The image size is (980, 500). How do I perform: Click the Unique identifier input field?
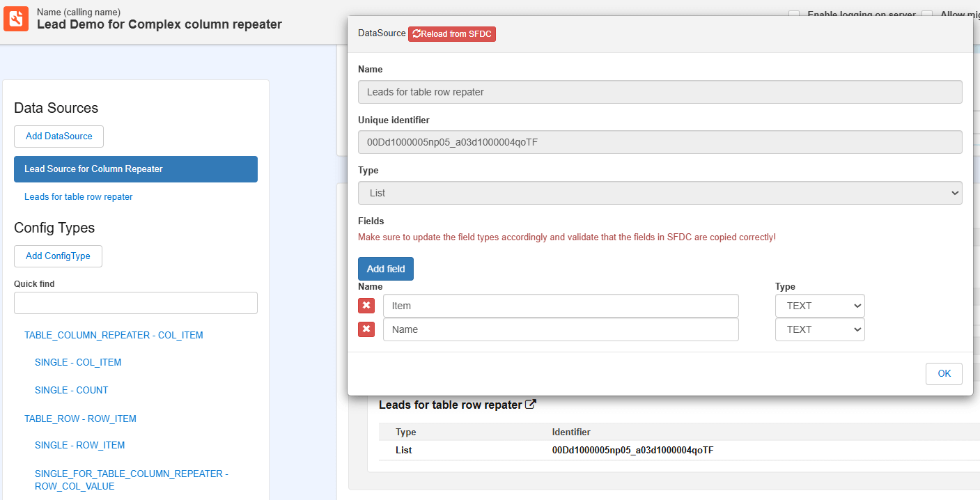[660, 142]
